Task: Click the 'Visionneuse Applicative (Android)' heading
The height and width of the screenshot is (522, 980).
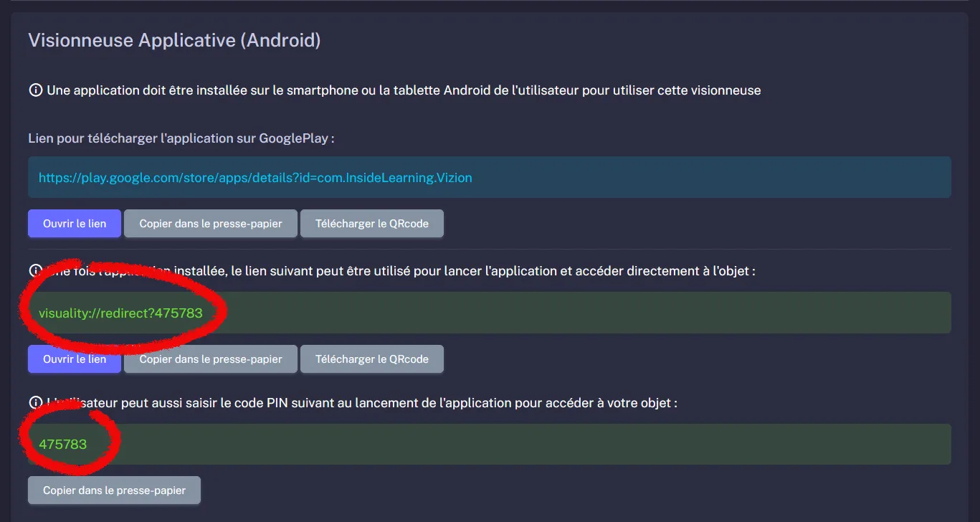Action: [173, 41]
